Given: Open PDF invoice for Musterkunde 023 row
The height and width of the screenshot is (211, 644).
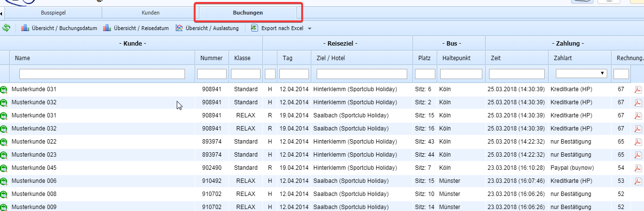Looking at the screenshot, I should point(638,155).
